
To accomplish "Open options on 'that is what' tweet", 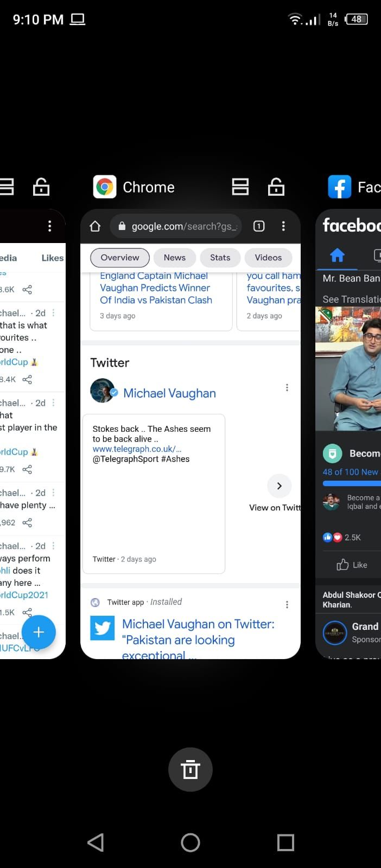I will [x=53, y=313].
